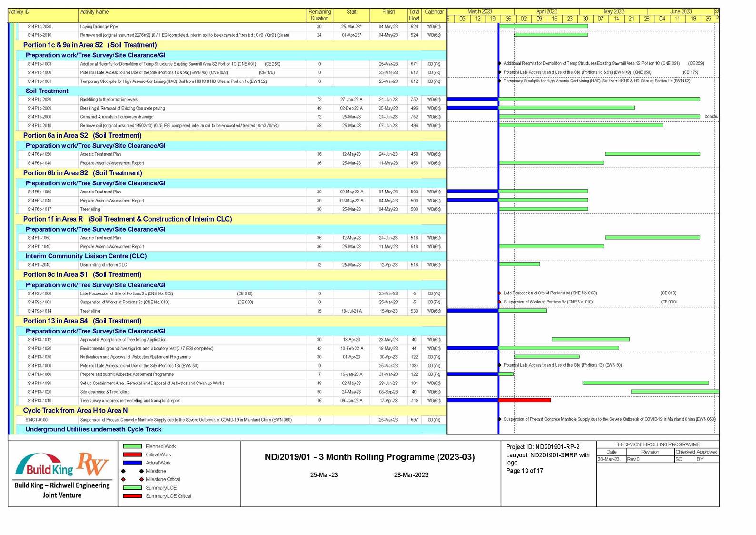Select activity row S14P1c-2020 Backfilling
The width and height of the screenshot is (756, 535).
[190, 100]
